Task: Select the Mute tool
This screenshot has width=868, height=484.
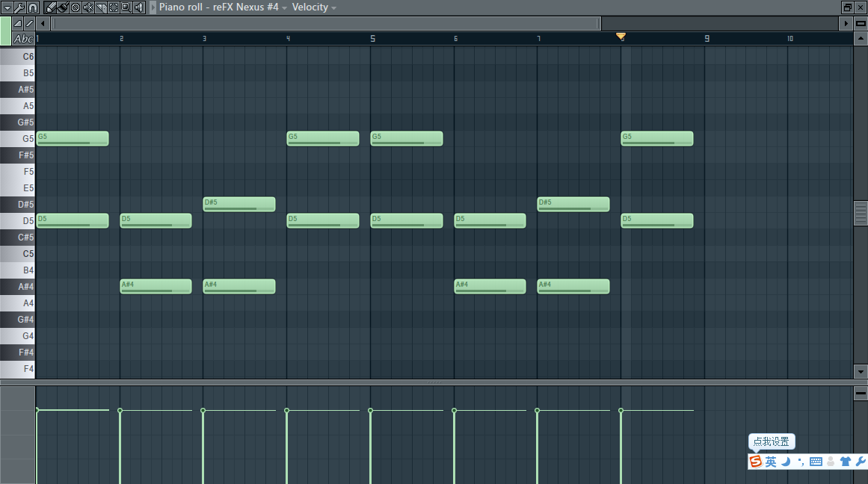Action: [88, 7]
